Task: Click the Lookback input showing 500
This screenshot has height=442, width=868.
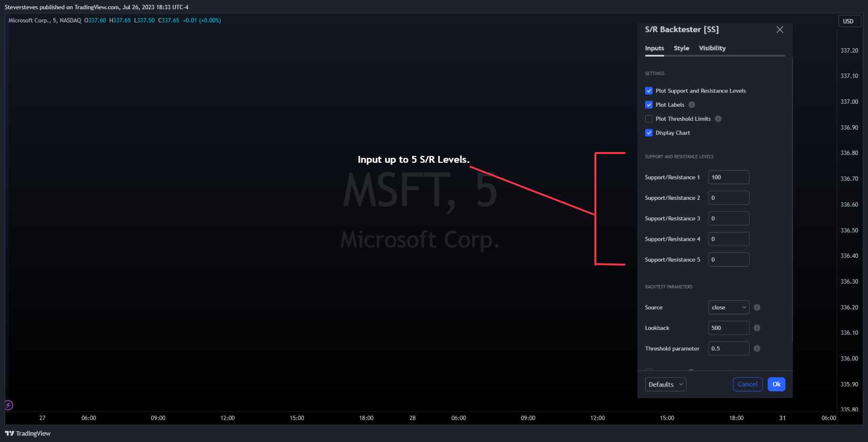Action: pyautogui.click(x=729, y=328)
